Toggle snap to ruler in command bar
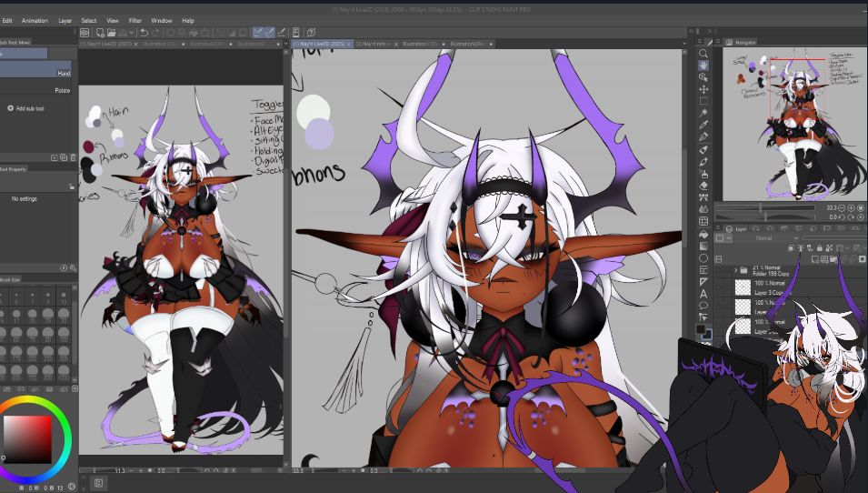The image size is (868, 493). point(258,33)
